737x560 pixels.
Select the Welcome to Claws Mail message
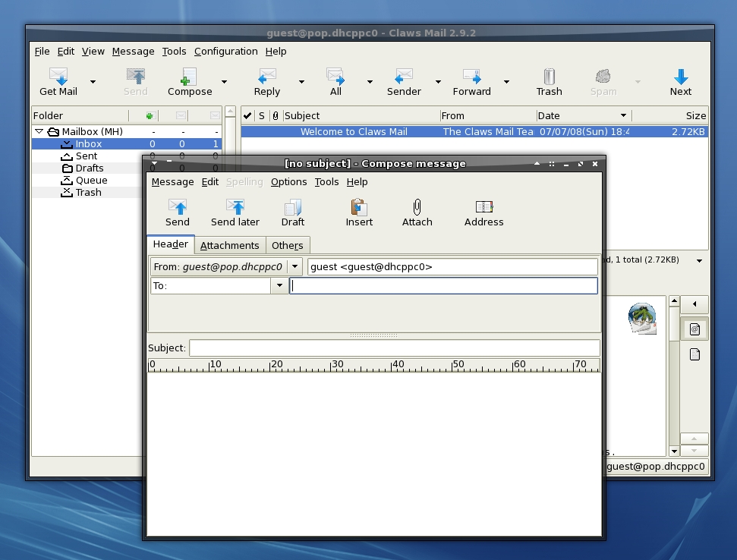coord(474,131)
